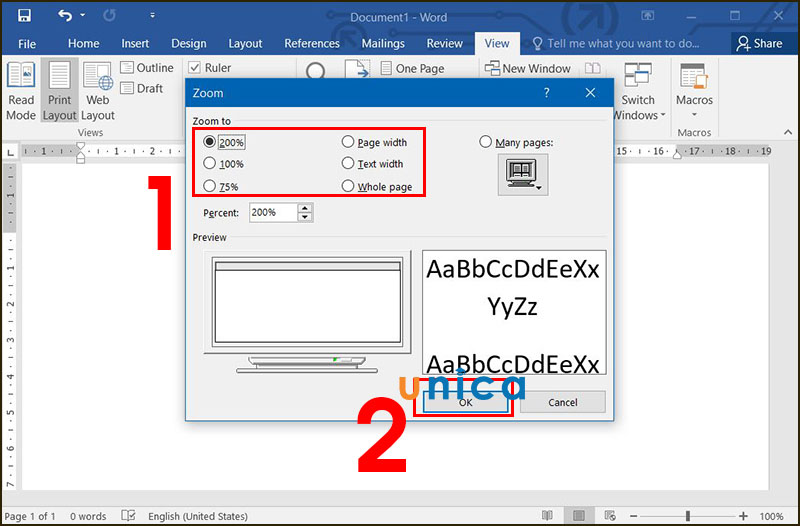Image resolution: width=800 pixels, height=526 pixels.
Task: Open the File tab
Action: [x=27, y=44]
